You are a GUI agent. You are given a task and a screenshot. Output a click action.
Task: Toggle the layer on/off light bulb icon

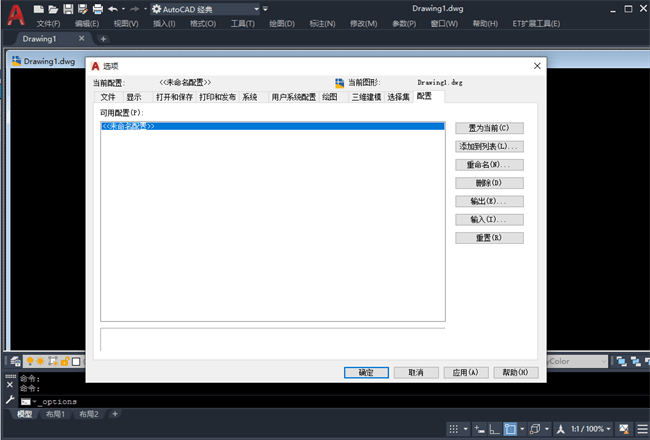click(30, 361)
